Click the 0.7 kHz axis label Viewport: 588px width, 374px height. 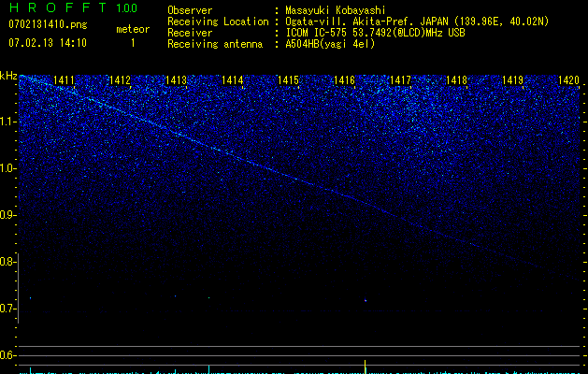(x=7, y=309)
